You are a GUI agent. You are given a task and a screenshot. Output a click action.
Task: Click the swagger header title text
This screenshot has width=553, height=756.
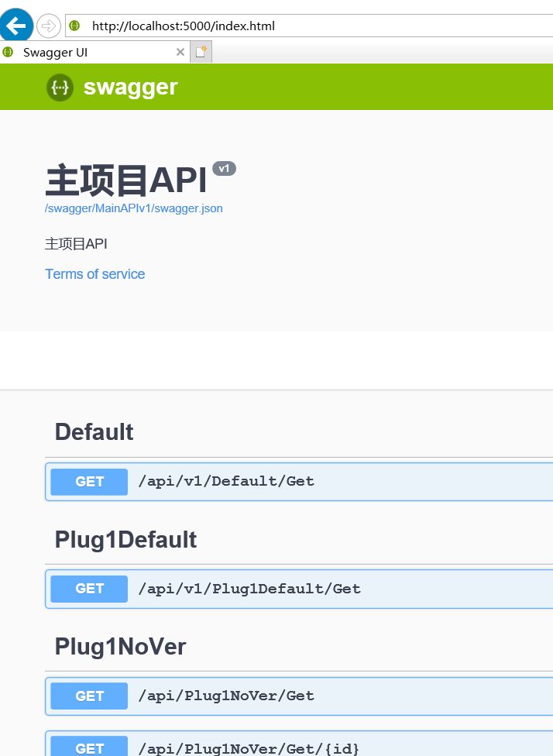(130, 87)
